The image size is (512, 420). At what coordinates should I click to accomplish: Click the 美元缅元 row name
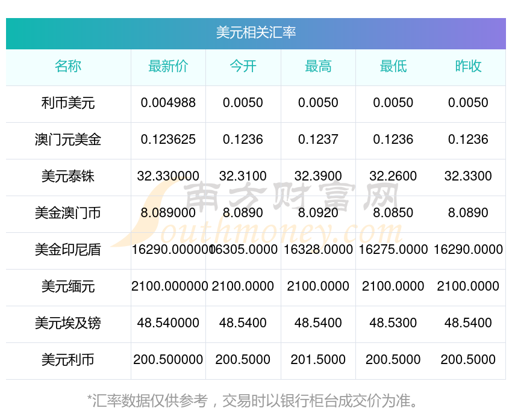coord(68,286)
